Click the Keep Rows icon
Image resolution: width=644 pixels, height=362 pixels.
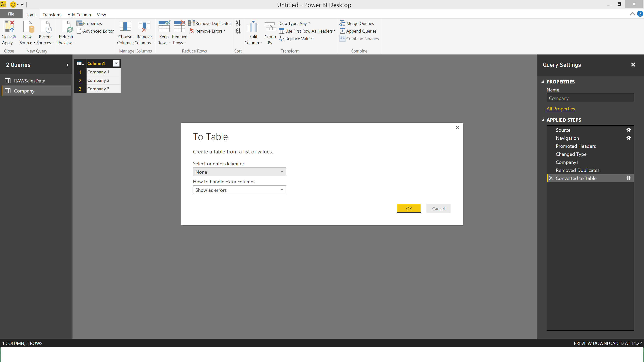pos(164,27)
